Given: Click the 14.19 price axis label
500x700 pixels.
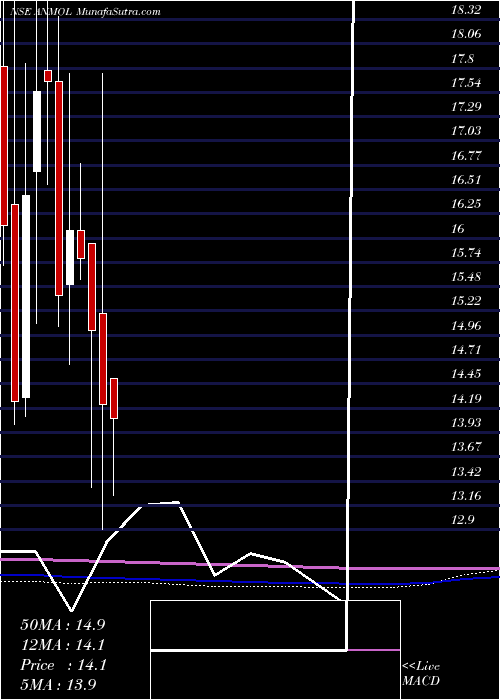Looking at the screenshot, I should [466, 399].
